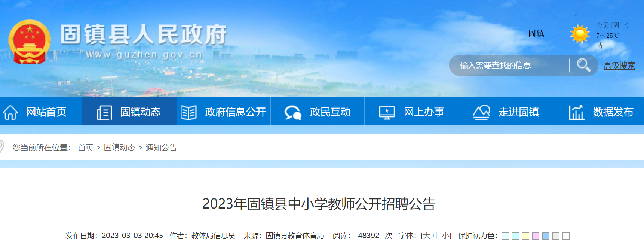Click the house icon for 网站首页
This screenshot has width=644, height=249.
(10, 112)
